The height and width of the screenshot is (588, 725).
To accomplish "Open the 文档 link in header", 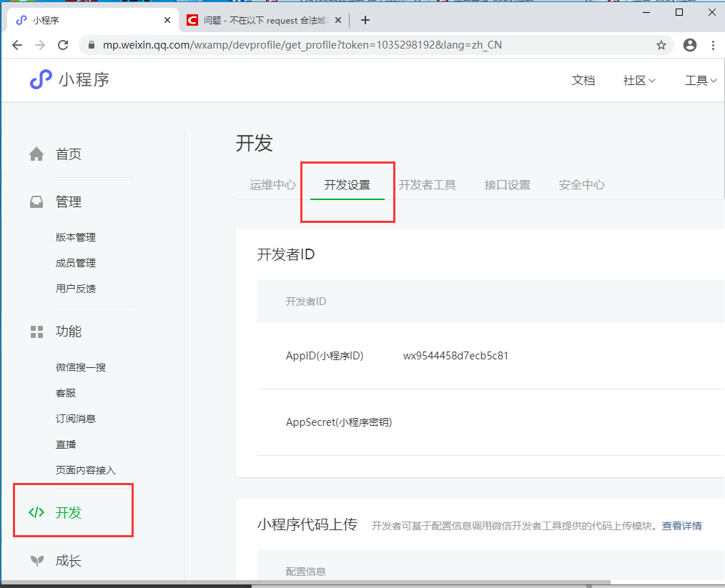I will [583, 80].
